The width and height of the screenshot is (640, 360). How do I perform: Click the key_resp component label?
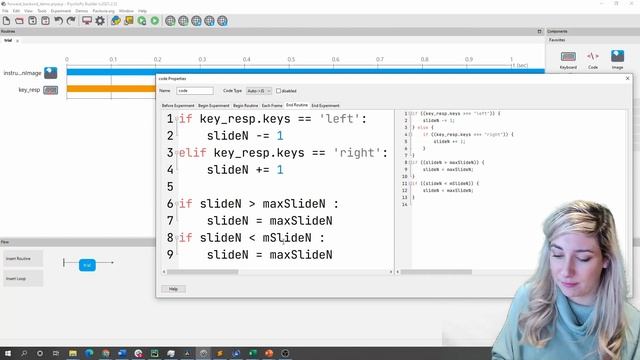(29, 90)
